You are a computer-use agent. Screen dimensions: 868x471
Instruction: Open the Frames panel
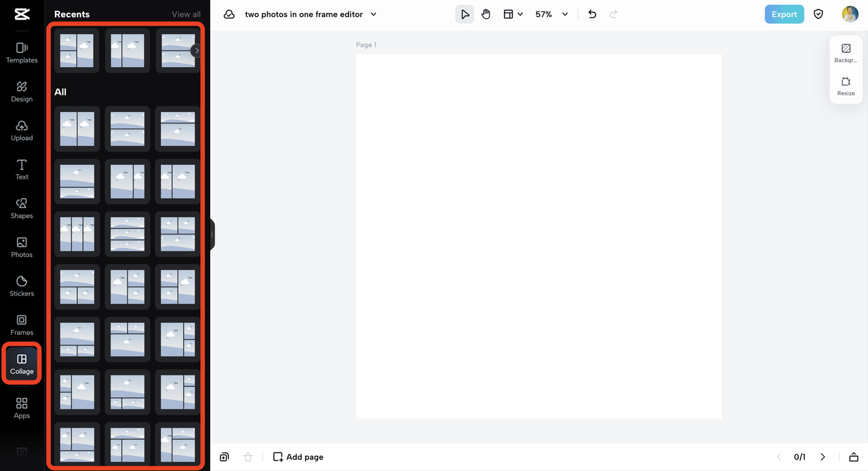[22, 325]
